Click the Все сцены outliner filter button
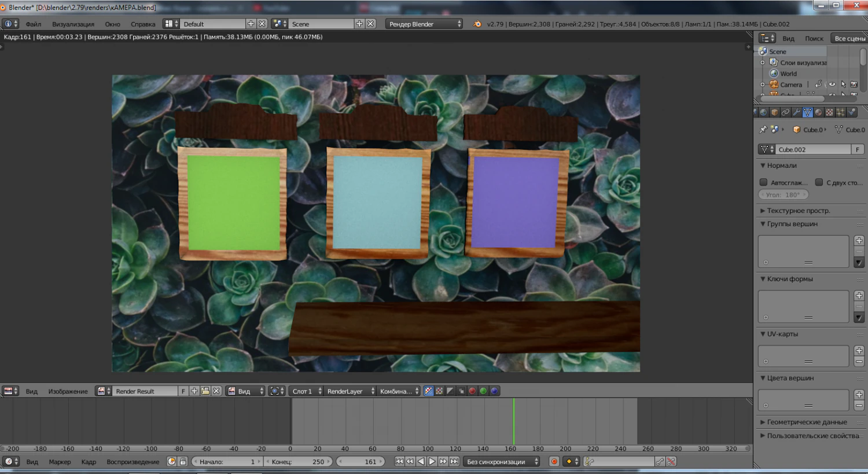This screenshot has height=474, width=868. (x=849, y=38)
